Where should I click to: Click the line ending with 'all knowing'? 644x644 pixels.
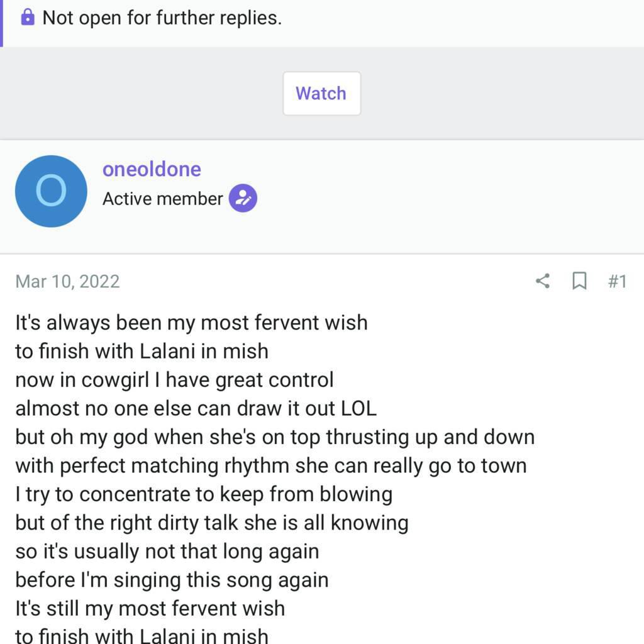point(211,523)
